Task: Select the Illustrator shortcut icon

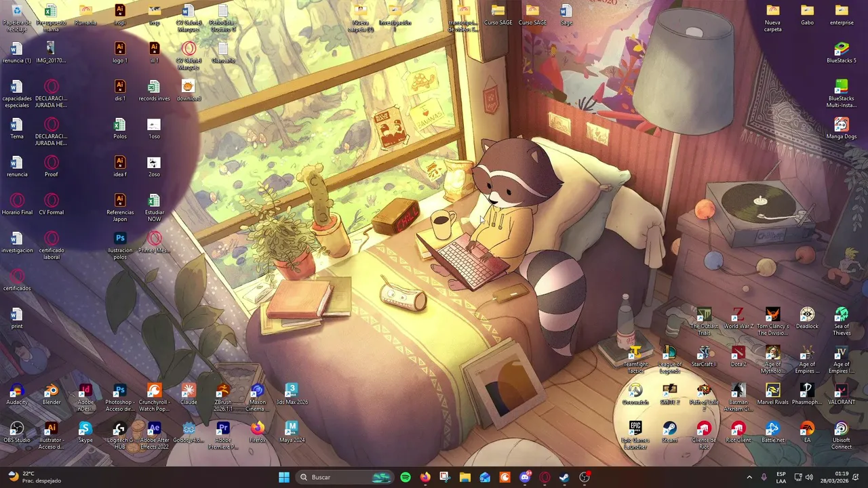Action: point(52,436)
